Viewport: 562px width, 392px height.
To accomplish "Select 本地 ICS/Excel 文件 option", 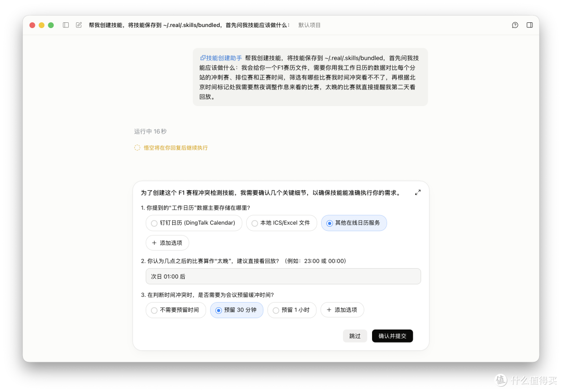I will pyautogui.click(x=282, y=223).
